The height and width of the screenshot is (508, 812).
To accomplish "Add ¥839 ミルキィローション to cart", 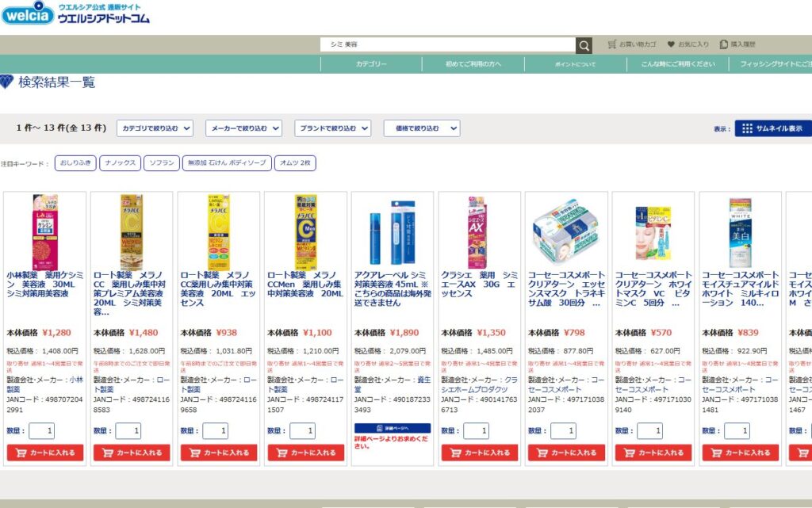I will click(x=741, y=453).
